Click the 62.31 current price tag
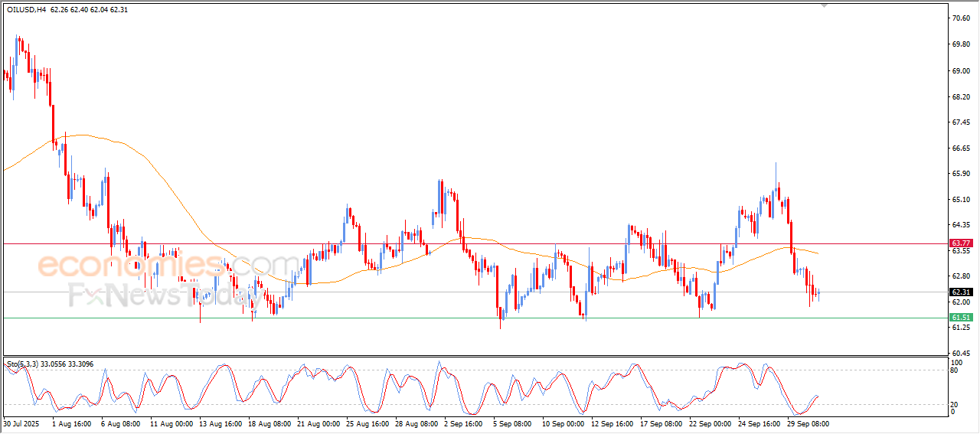The width and height of the screenshot is (980, 434). pyautogui.click(x=961, y=292)
